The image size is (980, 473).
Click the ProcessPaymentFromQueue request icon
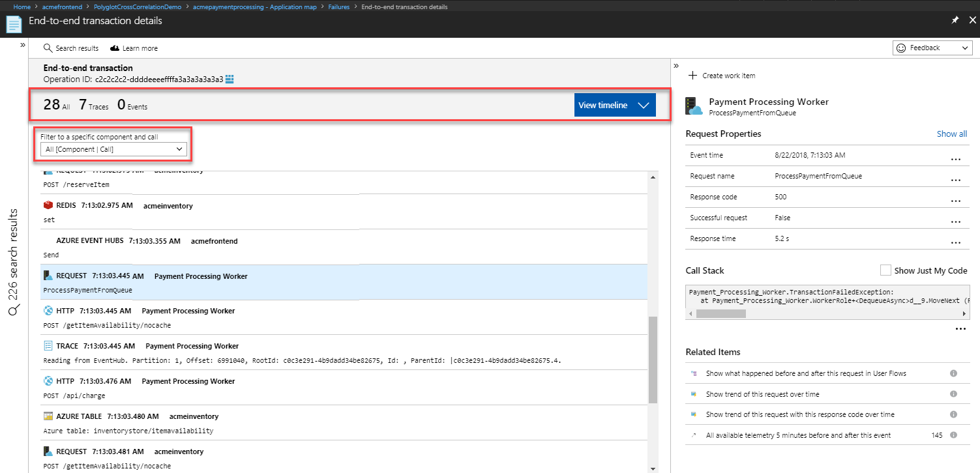coord(48,276)
